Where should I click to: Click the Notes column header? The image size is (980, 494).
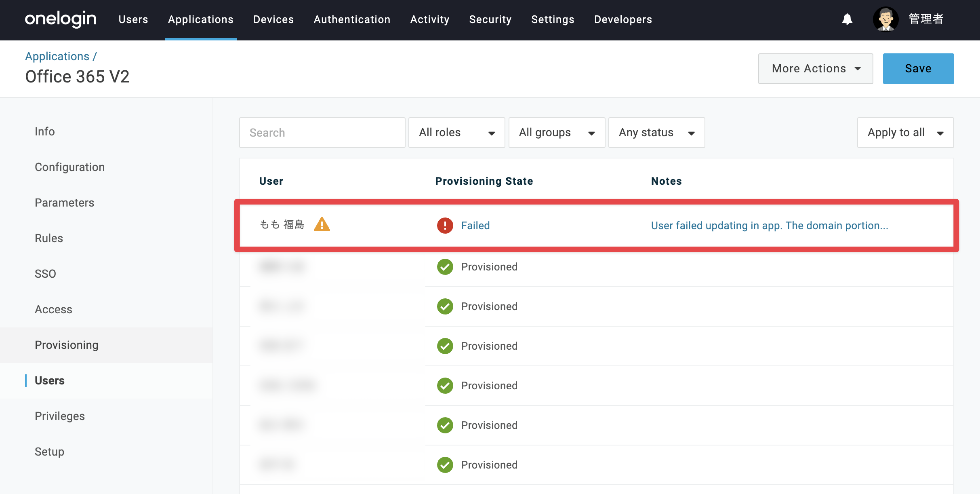pos(666,181)
